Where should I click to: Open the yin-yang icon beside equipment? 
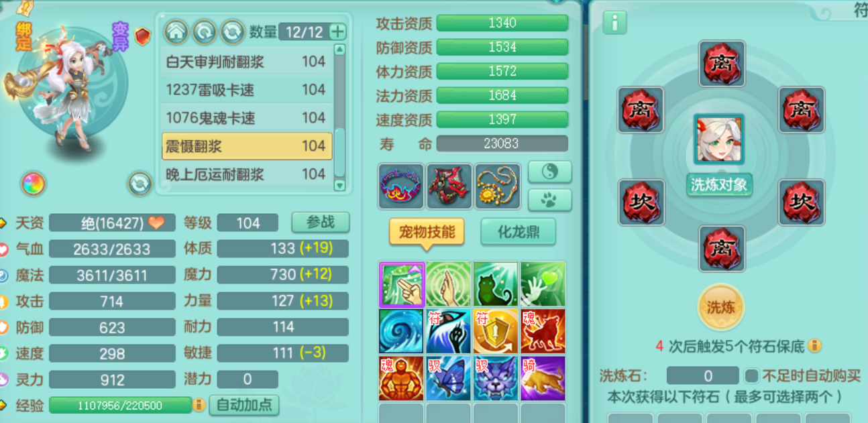point(549,172)
